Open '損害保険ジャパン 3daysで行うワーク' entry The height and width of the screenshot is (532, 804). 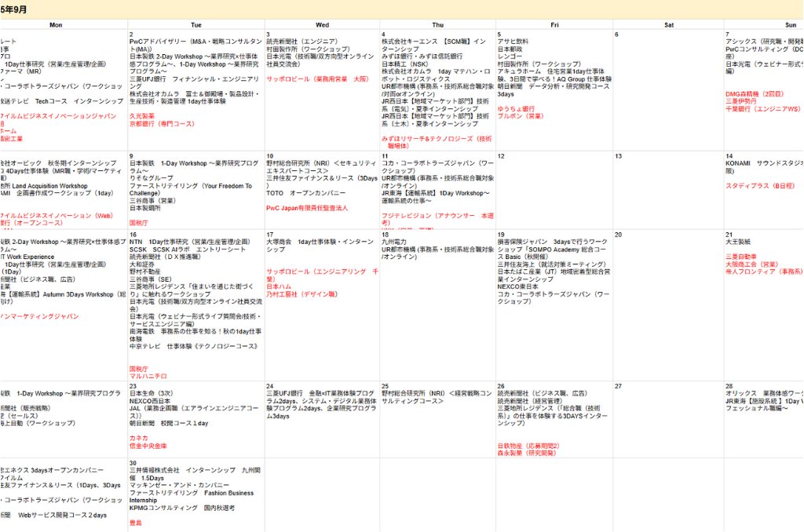(552, 250)
